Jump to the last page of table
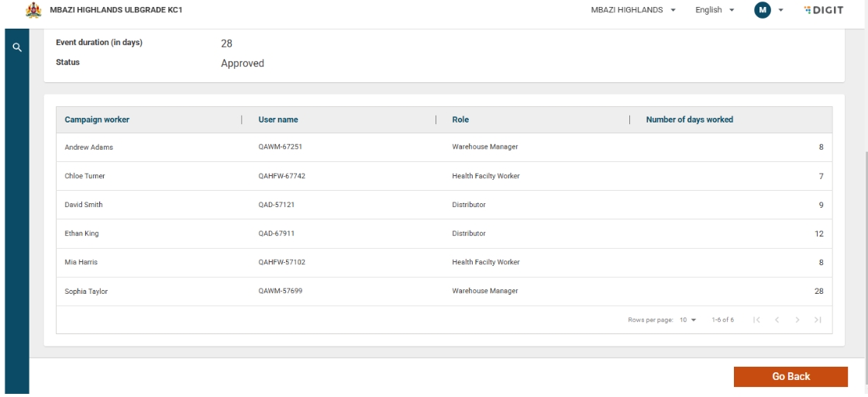The image size is (868, 397). (x=818, y=320)
